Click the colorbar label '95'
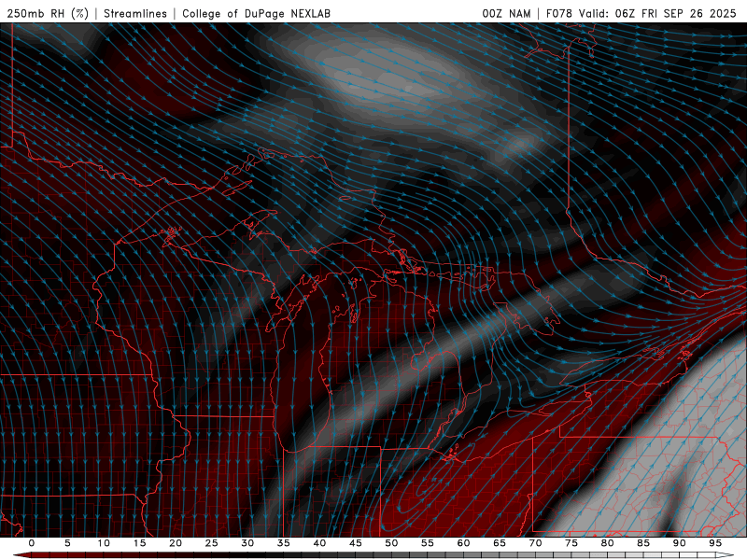Image resolution: width=747 pixels, height=560 pixels. pyautogui.click(x=715, y=543)
